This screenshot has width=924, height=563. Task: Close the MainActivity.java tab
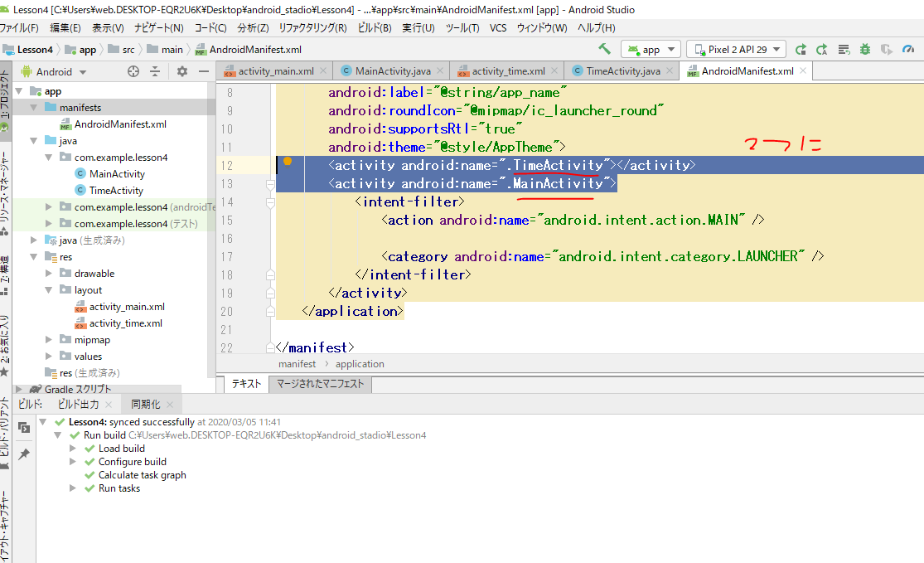441,70
